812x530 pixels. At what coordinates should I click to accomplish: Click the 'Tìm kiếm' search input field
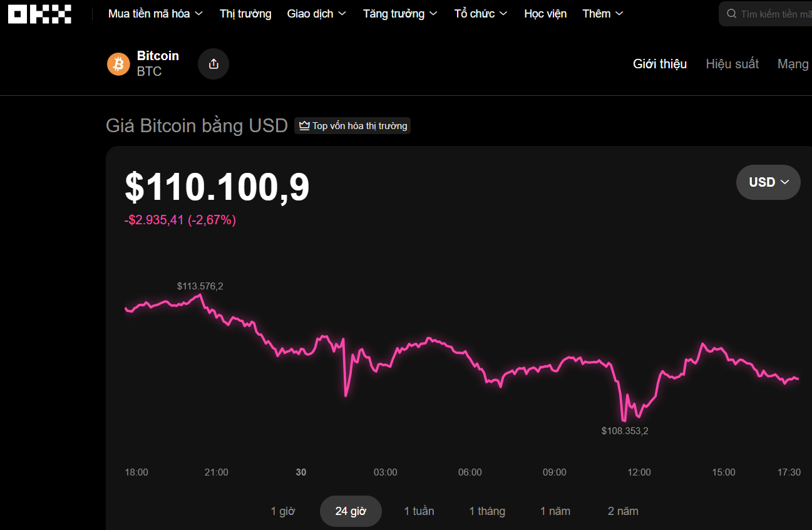[776, 13]
